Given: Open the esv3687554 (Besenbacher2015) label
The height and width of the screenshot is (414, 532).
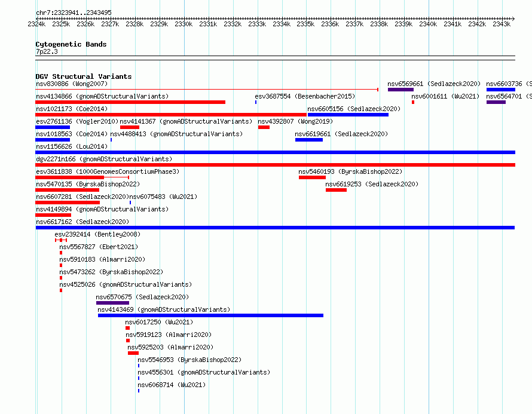Looking at the screenshot, I should [305, 96].
